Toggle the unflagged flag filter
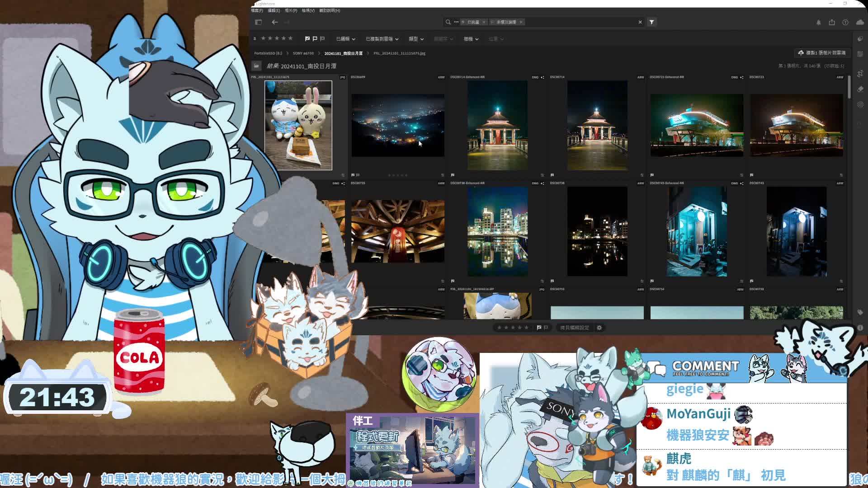This screenshot has width=868, height=488. tap(315, 38)
